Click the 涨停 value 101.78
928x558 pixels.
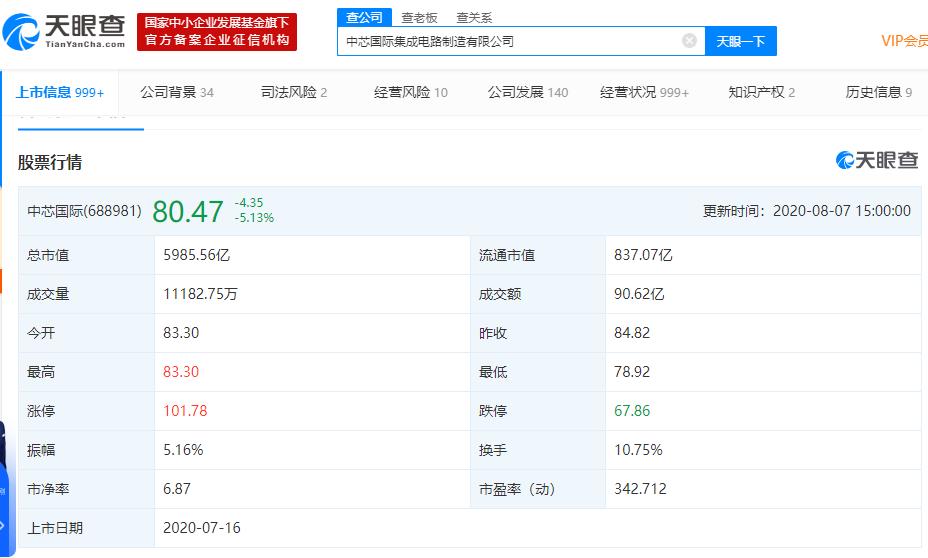click(185, 411)
